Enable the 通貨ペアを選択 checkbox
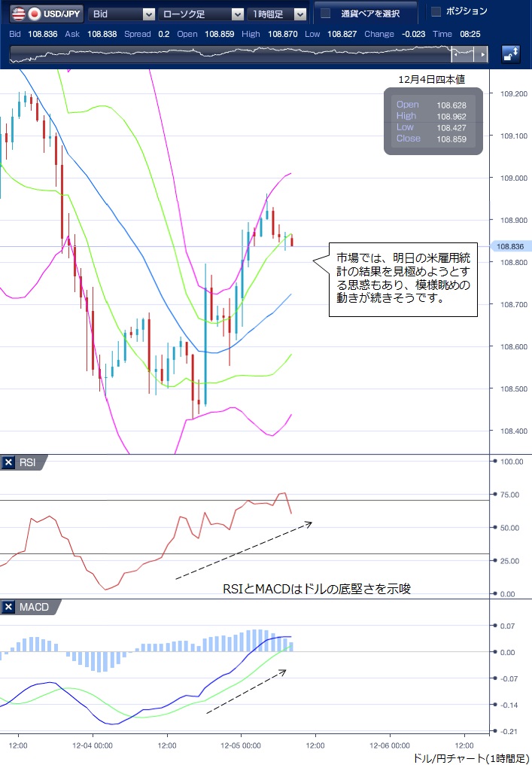This screenshot has width=532, height=765. [325, 14]
